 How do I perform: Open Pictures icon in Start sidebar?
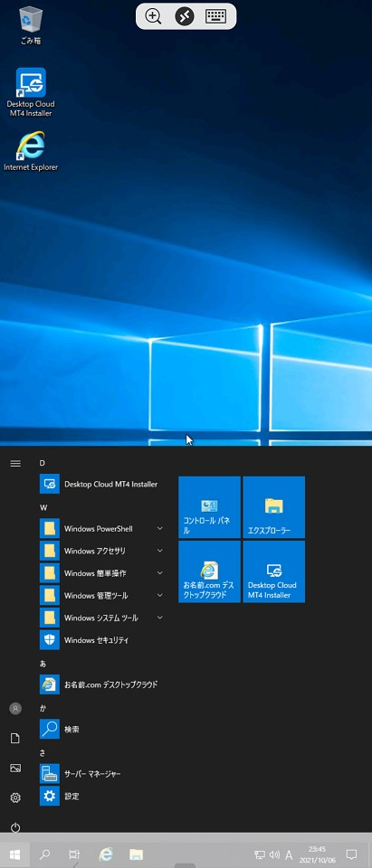click(x=15, y=768)
